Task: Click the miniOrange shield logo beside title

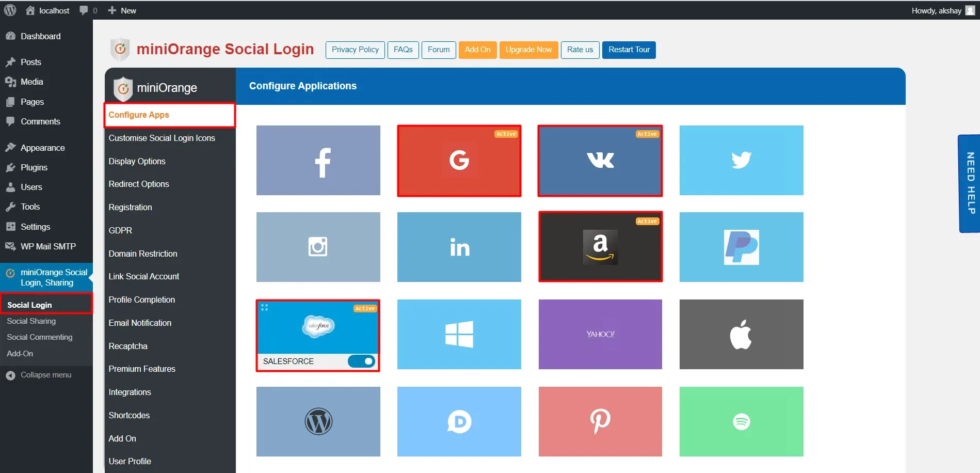Action: pyautogui.click(x=120, y=49)
